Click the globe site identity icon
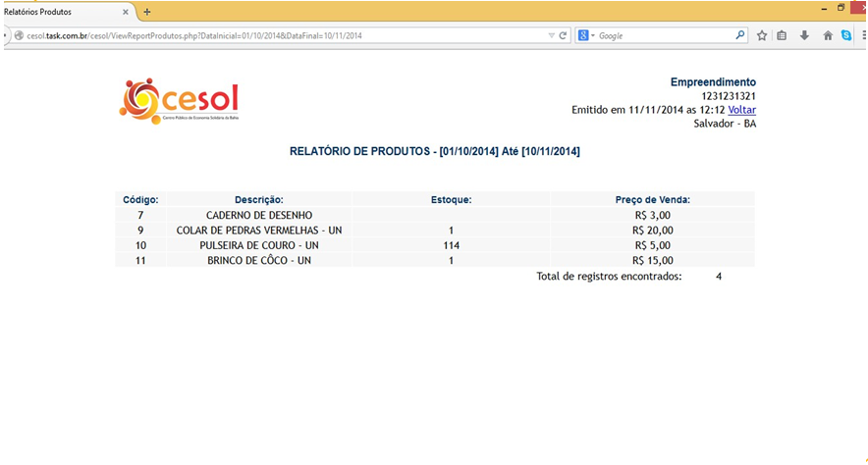Viewport: 868px width, 465px height. [x=18, y=35]
